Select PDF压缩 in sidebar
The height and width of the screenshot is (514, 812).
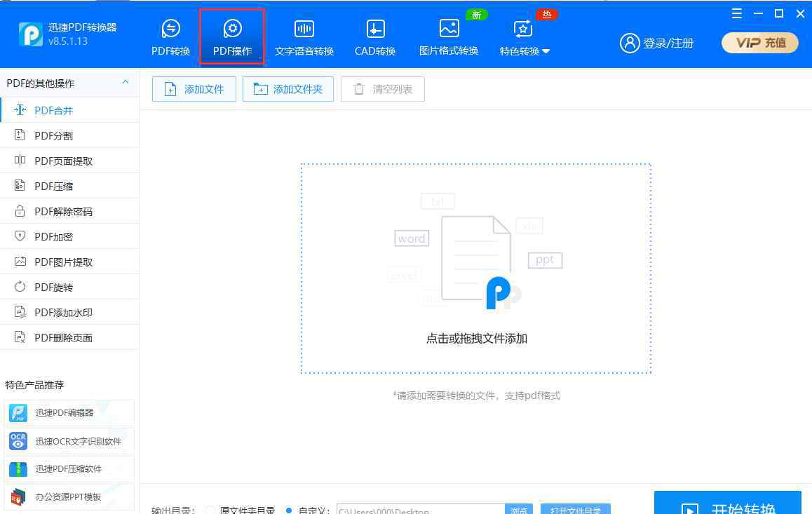(70, 187)
